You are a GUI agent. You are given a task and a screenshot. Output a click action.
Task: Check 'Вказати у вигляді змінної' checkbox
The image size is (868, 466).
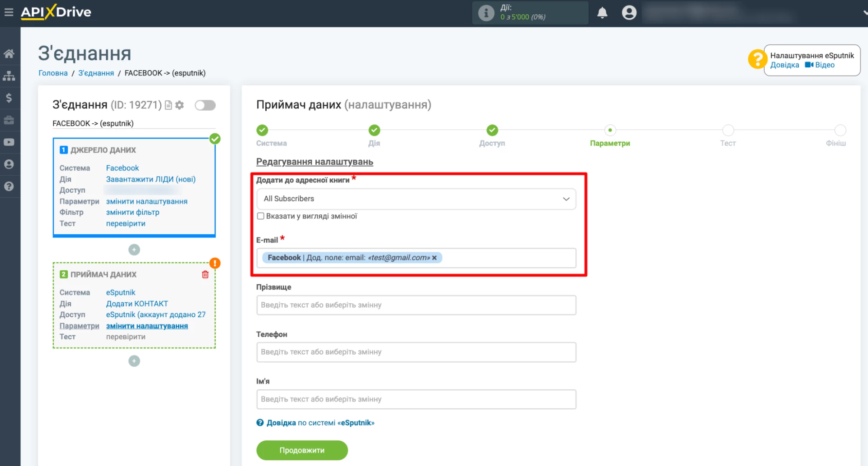tap(261, 216)
